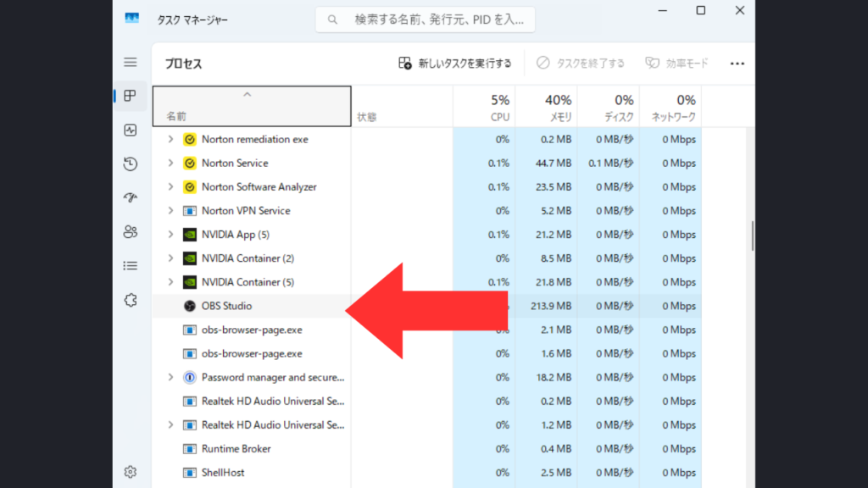Click the Password manager process icon

(189, 377)
